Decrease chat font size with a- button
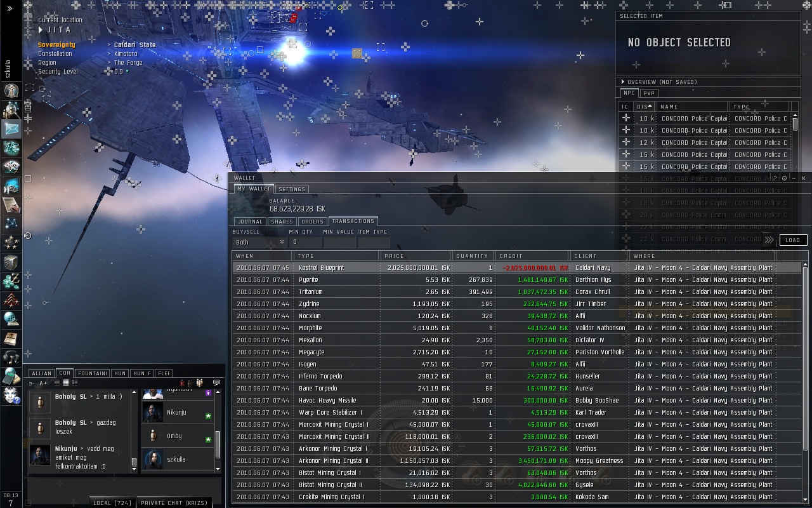Image resolution: width=812 pixels, height=508 pixels. click(32, 384)
